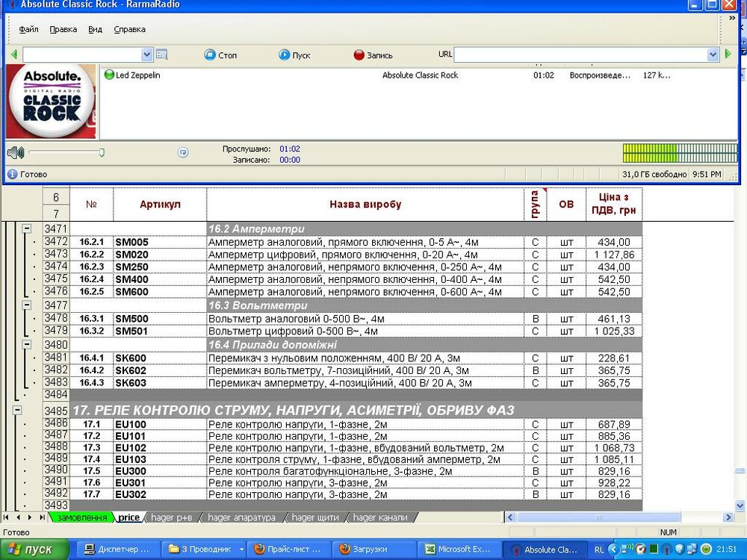Viewport: 747px width, 560px height.
Task: Collapse the 16.2 Амперметри group outline
Action: 27,229
